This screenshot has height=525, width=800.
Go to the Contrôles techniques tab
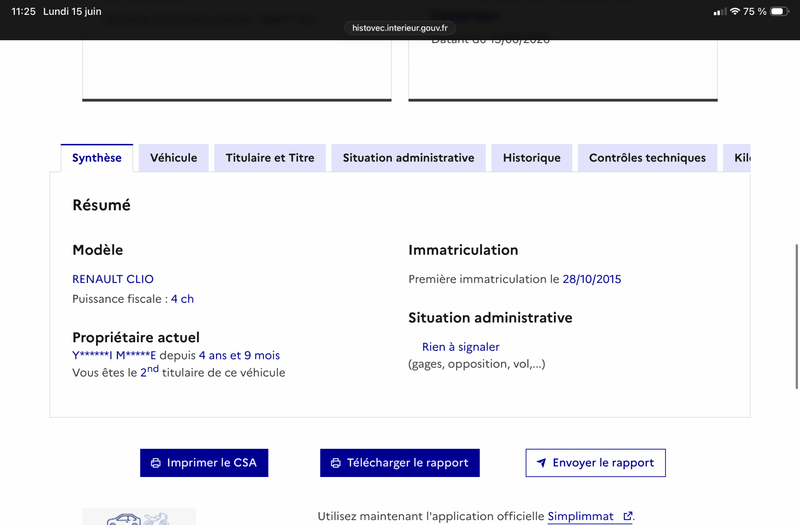coord(647,158)
